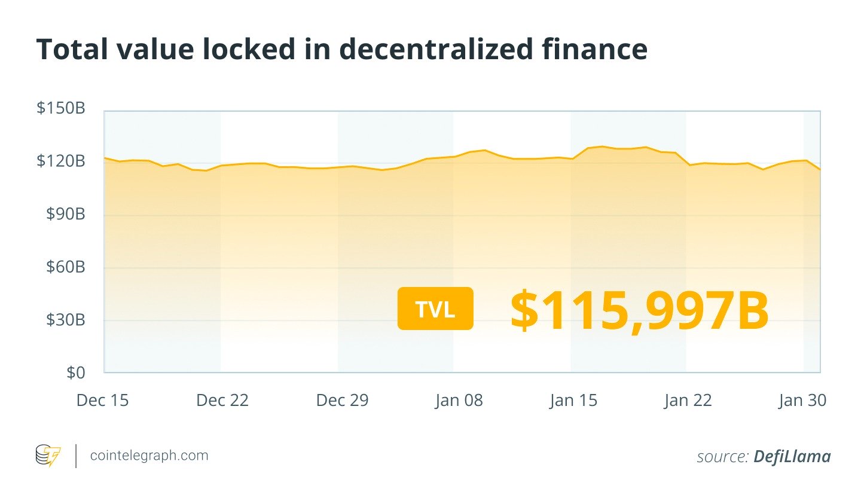This screenshot has height=504, width=867.
Task: Select the Jan 15 date label
Action: pyautogui.click(x=573, y=401)
